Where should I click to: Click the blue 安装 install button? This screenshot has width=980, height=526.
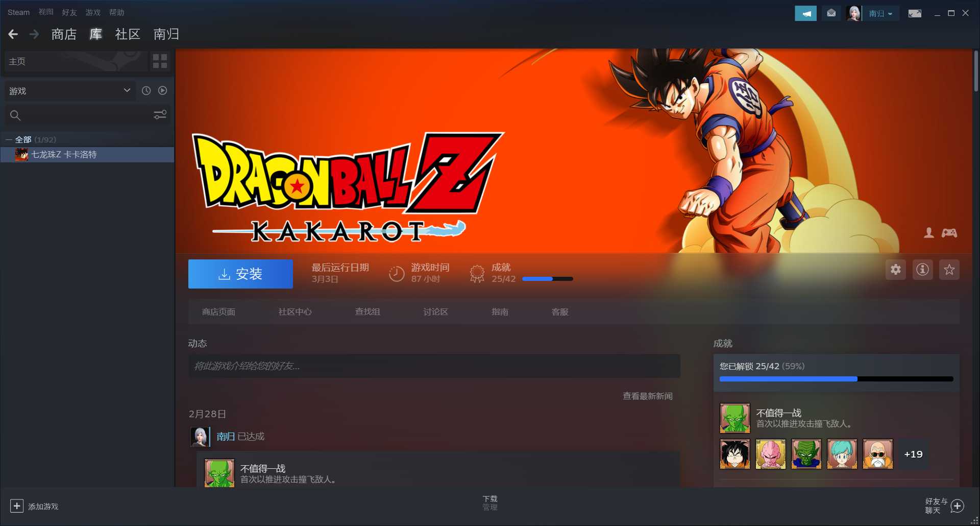click(x=240, y=274)
